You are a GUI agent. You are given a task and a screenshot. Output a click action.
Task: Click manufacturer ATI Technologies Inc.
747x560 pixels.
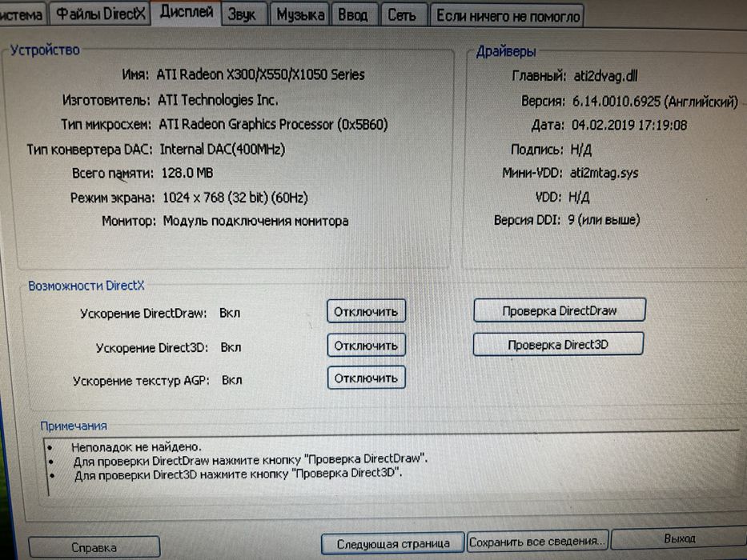(x=218, y=100)
